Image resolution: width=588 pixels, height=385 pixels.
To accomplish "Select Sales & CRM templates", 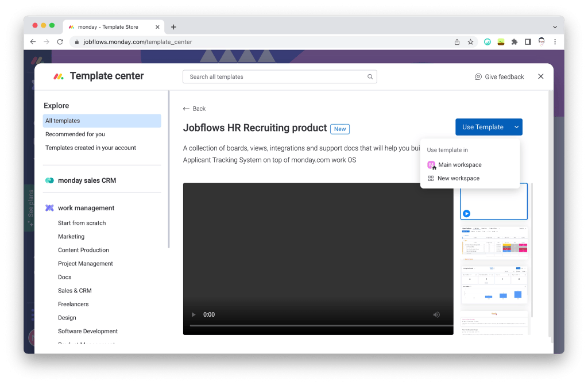I will (x=75, y=290).
